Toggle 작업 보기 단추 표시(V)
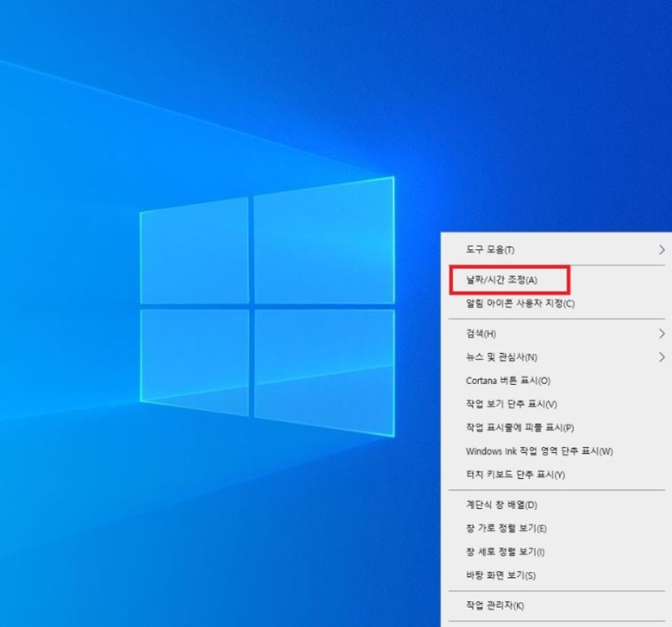The image size is (672, 627). click(x=557, y=404)
